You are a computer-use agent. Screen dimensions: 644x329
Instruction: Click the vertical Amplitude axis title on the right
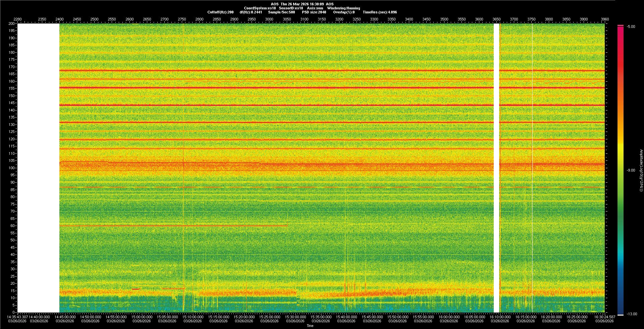pos(641,170)
